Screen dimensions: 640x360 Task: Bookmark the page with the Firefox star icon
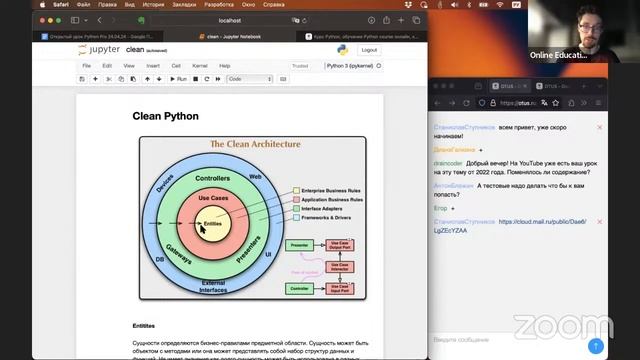556,103
